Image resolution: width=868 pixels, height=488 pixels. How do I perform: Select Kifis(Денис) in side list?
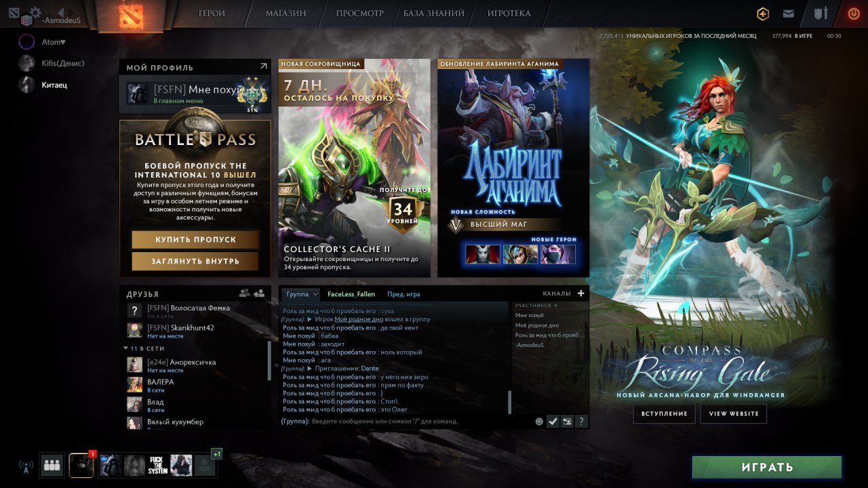pyautogui.click(x=52, y=63)
